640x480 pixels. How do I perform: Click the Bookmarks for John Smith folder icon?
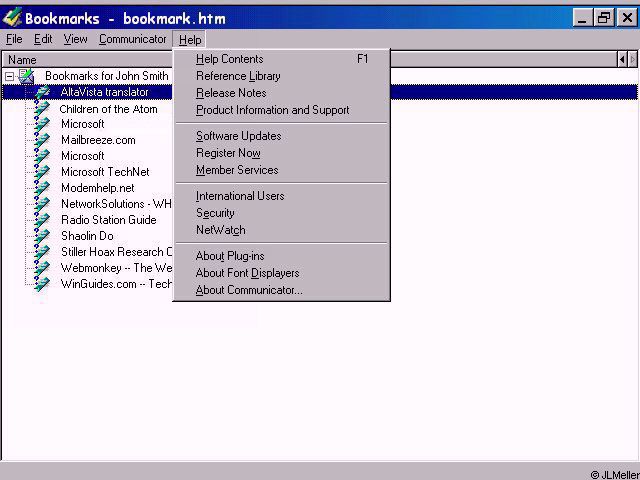[x=27, y=76]
